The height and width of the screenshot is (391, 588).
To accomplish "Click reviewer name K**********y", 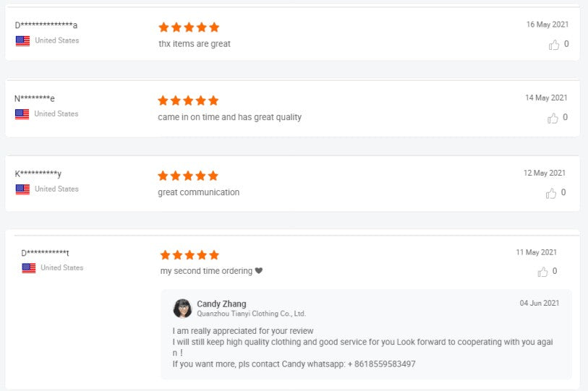I will (38, 173).
